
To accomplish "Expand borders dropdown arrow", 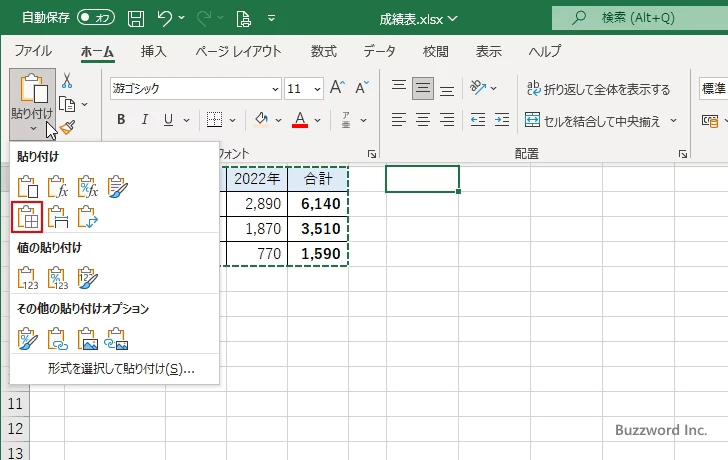I will (x=233, y=120).
